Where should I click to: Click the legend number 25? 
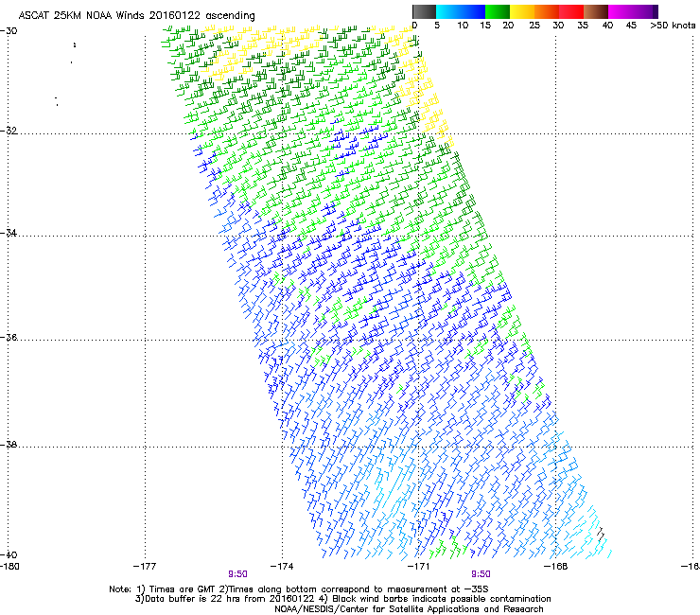pos(534,26)
